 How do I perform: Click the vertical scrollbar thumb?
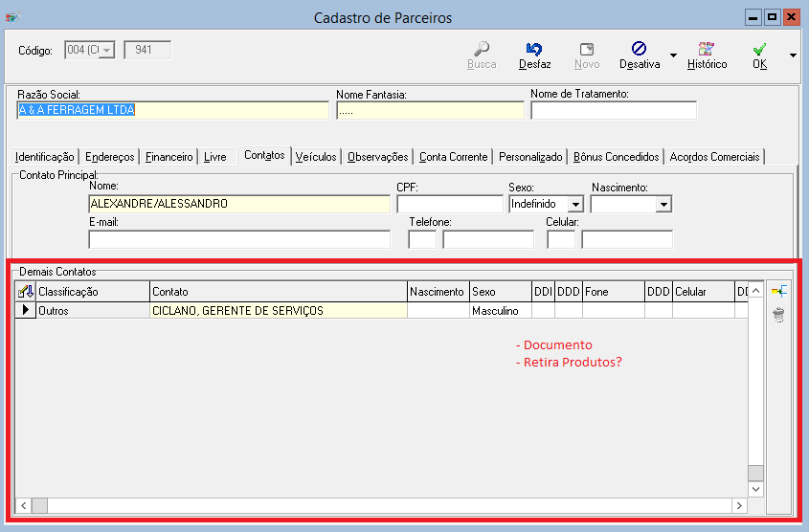click(755, 473)
